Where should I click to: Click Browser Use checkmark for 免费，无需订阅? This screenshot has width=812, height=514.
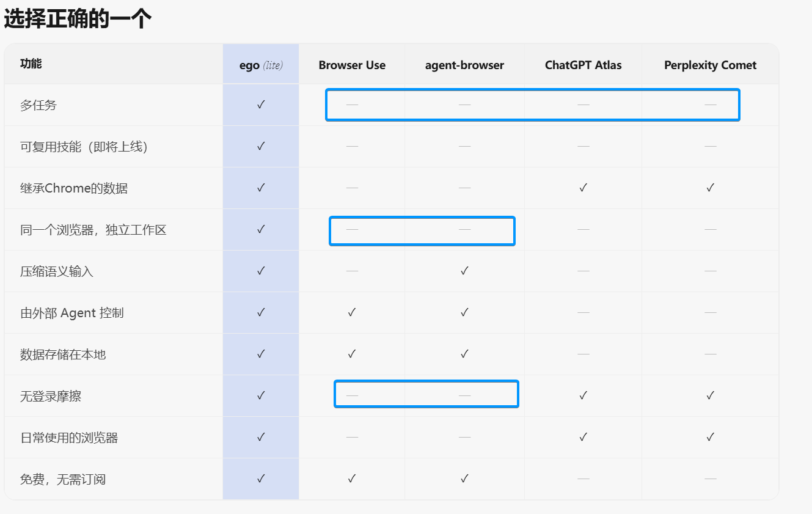click(x=352, y=479)
